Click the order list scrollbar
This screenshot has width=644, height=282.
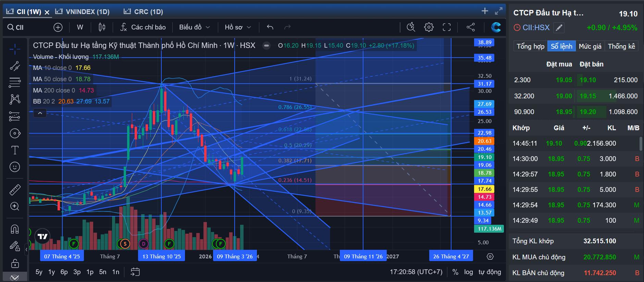(641, 144)
